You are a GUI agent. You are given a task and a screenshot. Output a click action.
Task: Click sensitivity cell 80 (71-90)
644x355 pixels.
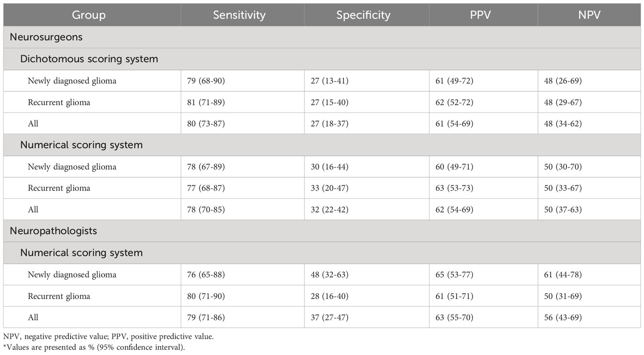tap(206, 296)
